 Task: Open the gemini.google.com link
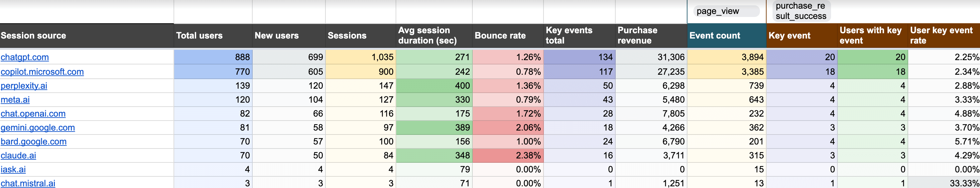[x=38, y=128]
